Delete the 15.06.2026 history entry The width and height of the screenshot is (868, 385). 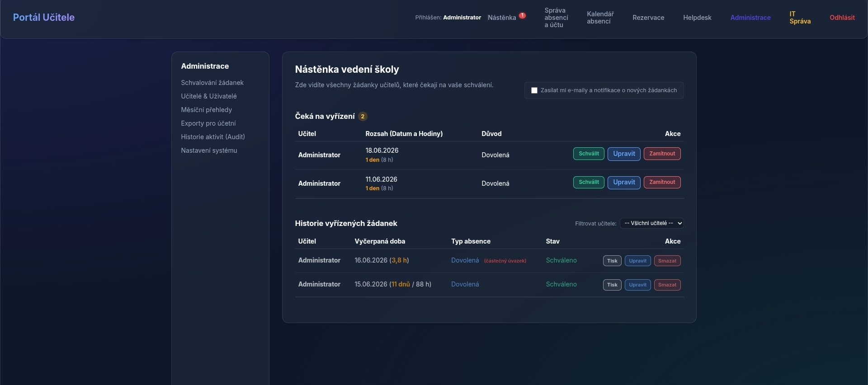[667, 285]
